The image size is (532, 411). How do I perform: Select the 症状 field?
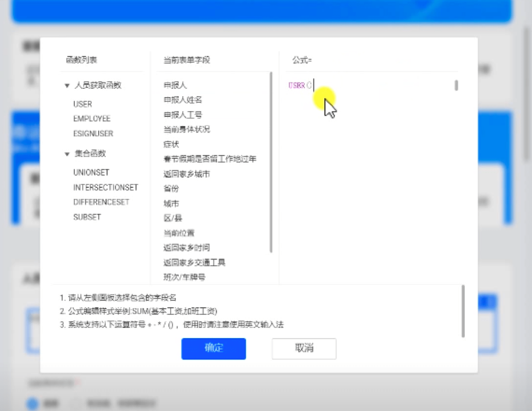[171, 144]
